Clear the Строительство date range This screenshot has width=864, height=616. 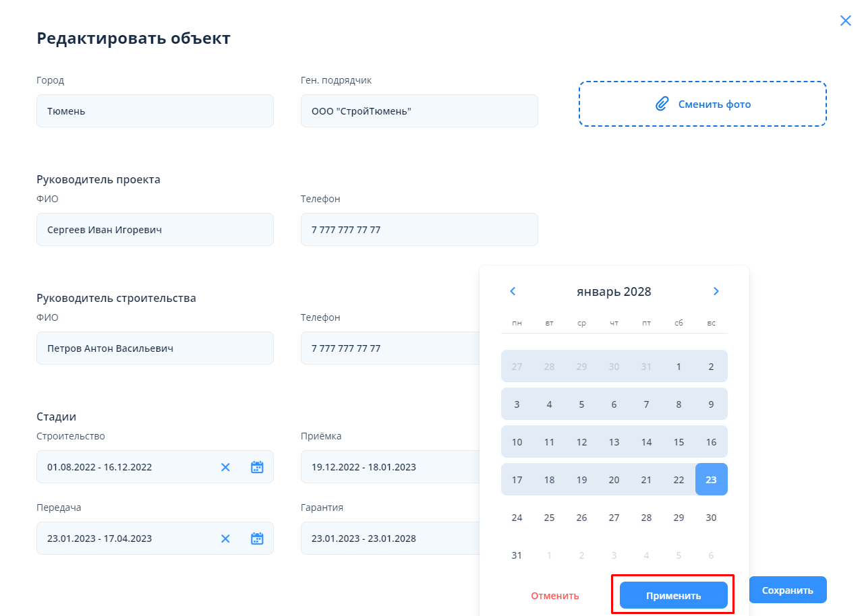[x=225, y=467]
